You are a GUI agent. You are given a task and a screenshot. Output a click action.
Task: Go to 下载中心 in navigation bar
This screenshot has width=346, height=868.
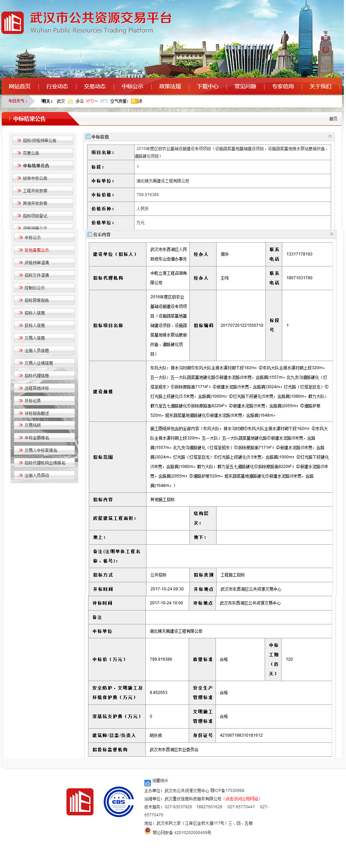coord(208,87)
